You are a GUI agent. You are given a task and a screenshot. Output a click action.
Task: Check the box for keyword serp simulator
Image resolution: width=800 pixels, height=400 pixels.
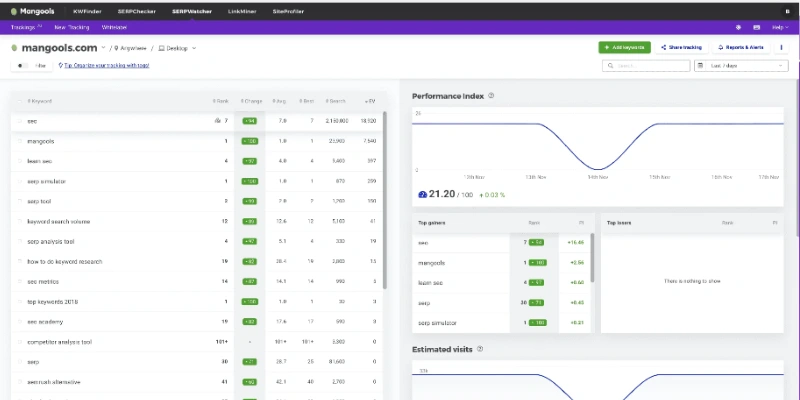20,181
